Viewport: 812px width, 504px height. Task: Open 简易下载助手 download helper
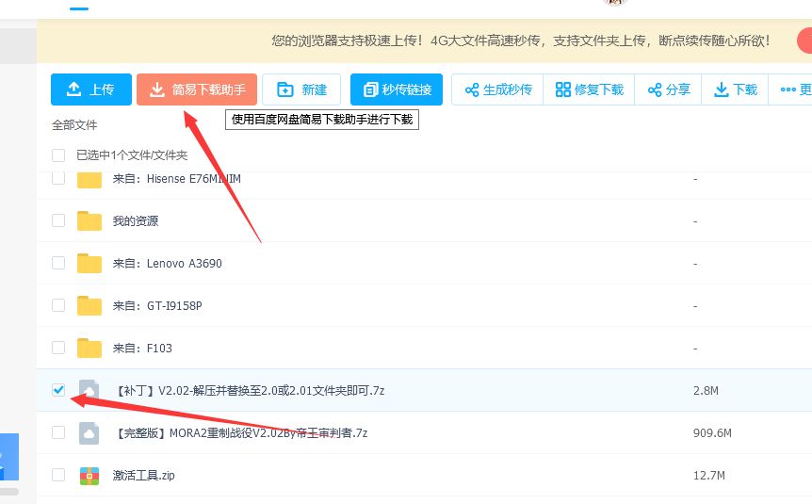(196, 89)
